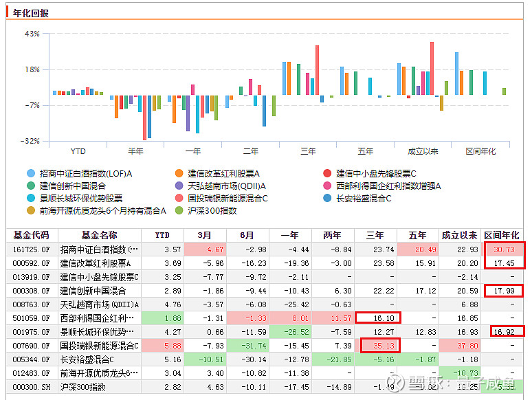The image size is (532, 400).
Task: Sort by the 两年 column header
Action: [332, 236]
